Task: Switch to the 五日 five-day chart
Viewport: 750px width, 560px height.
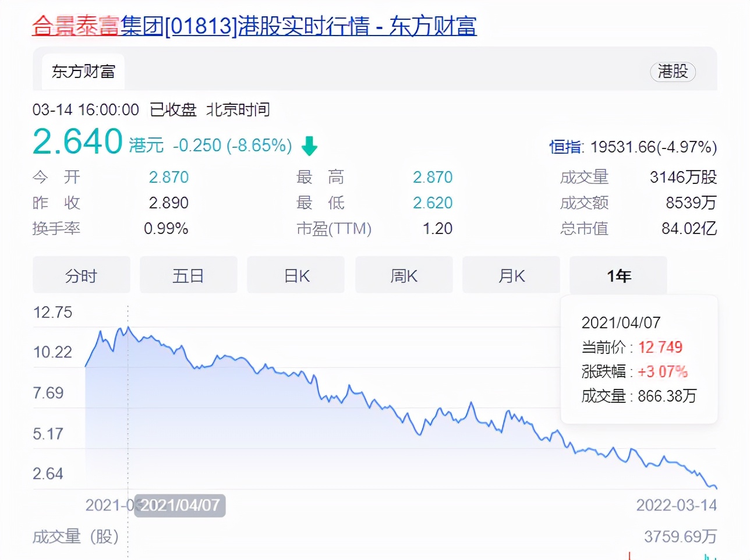Action: pos(188,275)
